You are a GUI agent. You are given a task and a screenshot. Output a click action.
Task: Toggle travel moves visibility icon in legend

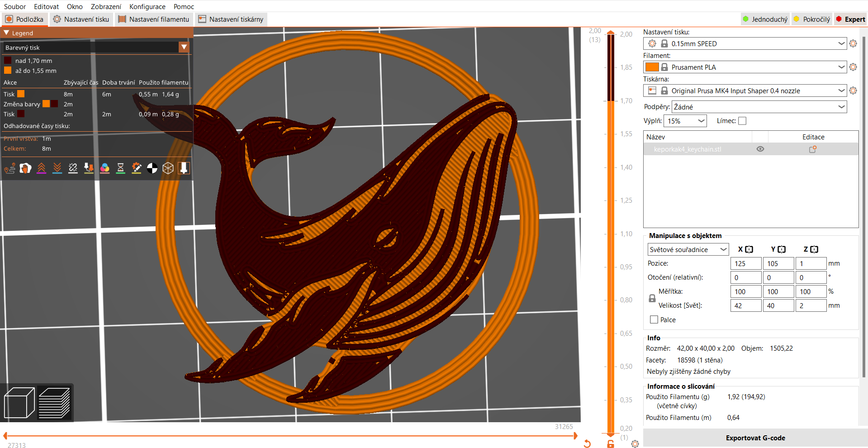coord(9,168)
